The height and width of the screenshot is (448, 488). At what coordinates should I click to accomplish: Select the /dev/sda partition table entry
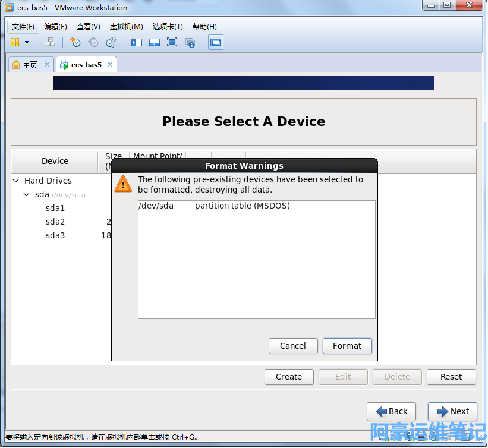click(x=214, y=206)
